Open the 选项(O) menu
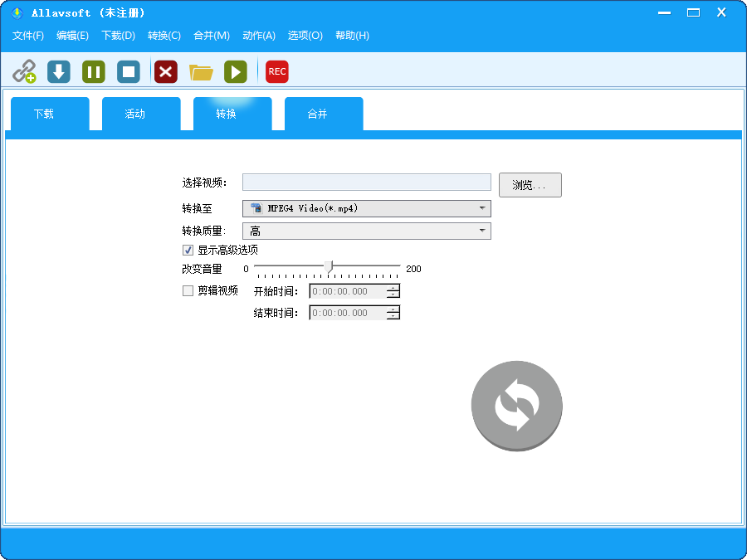 point(305,36)
